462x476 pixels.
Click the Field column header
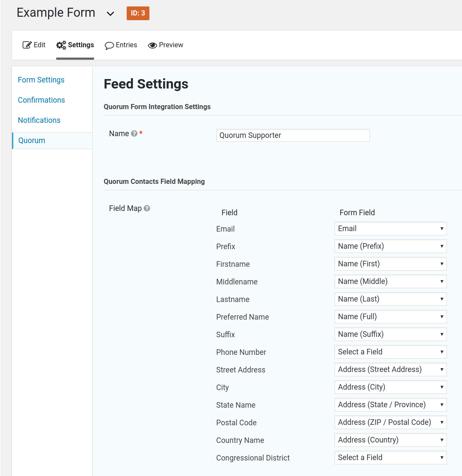[229, 213]
